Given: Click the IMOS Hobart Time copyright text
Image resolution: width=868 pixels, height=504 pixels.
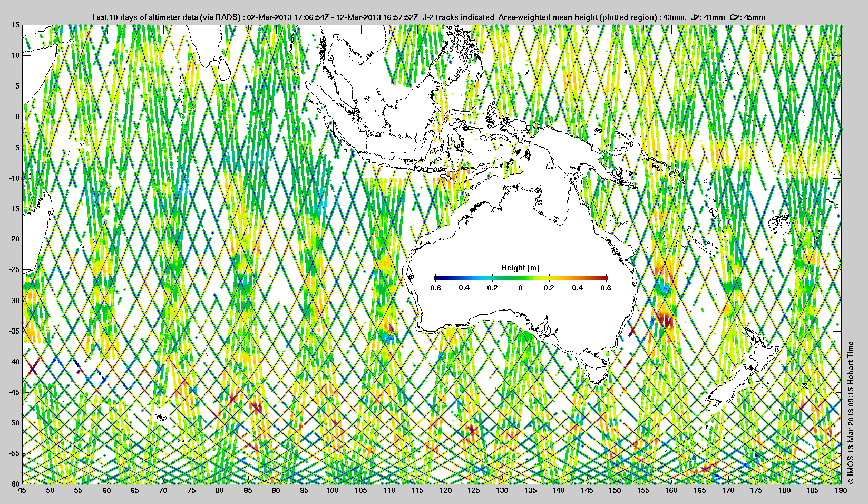Looking at the screenshot, I should click(x=850, y=412).
